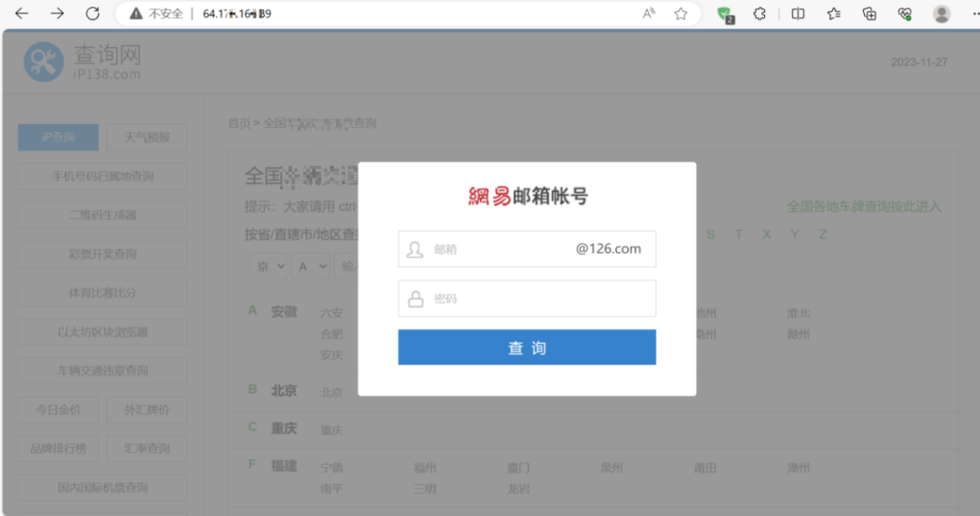Open 二维码生成器 in the sidebar
980x516 pixels.
click(x=103, y=215)
